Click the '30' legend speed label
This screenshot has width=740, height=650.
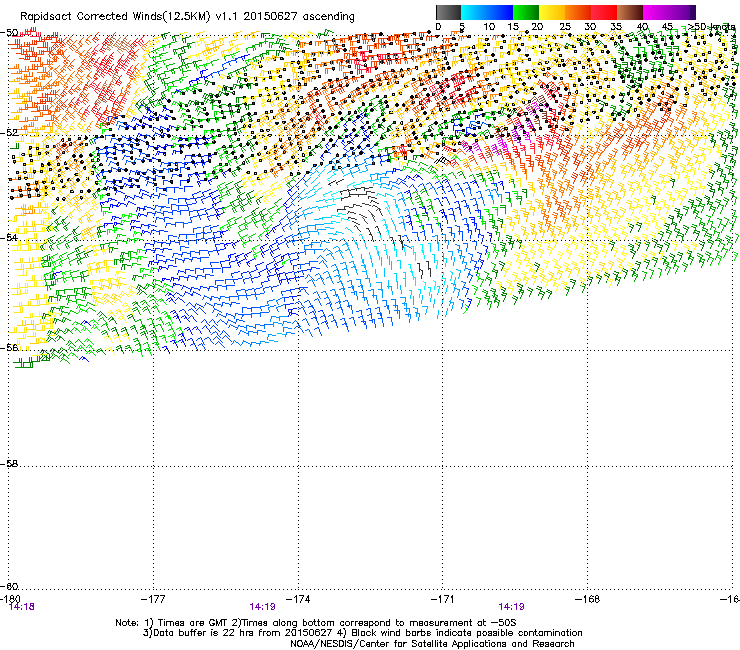tap(590, 27)
